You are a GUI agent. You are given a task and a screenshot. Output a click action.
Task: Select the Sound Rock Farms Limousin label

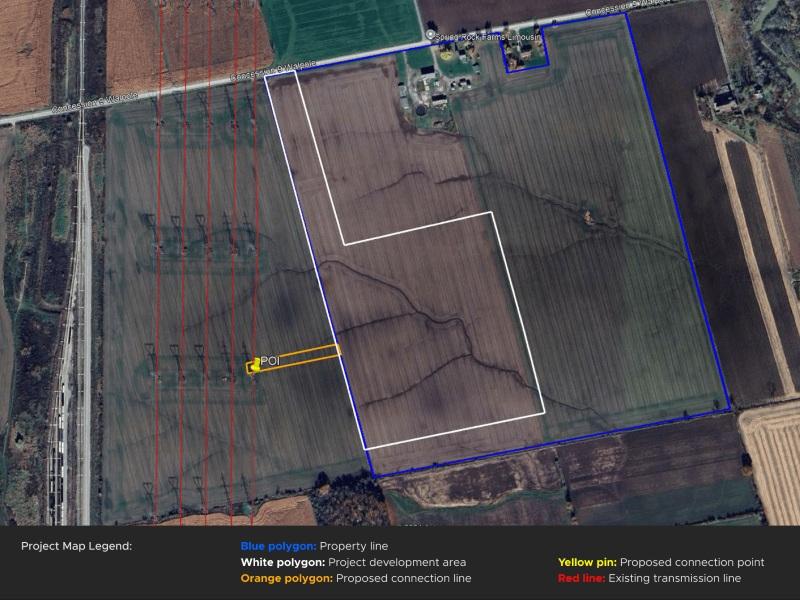(488, 36)
